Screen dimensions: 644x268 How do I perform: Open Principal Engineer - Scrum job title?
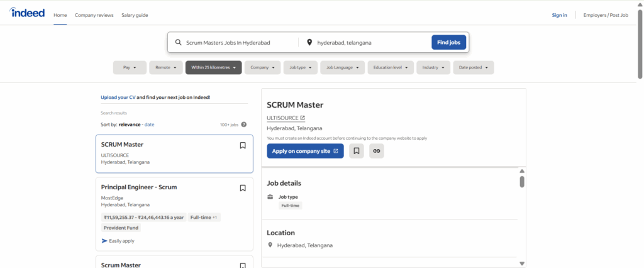coord(139,187)
